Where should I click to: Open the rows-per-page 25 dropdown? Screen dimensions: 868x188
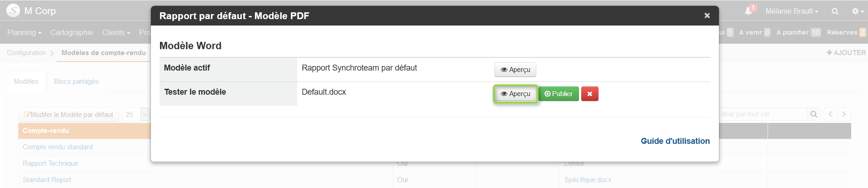coord(136,115)
